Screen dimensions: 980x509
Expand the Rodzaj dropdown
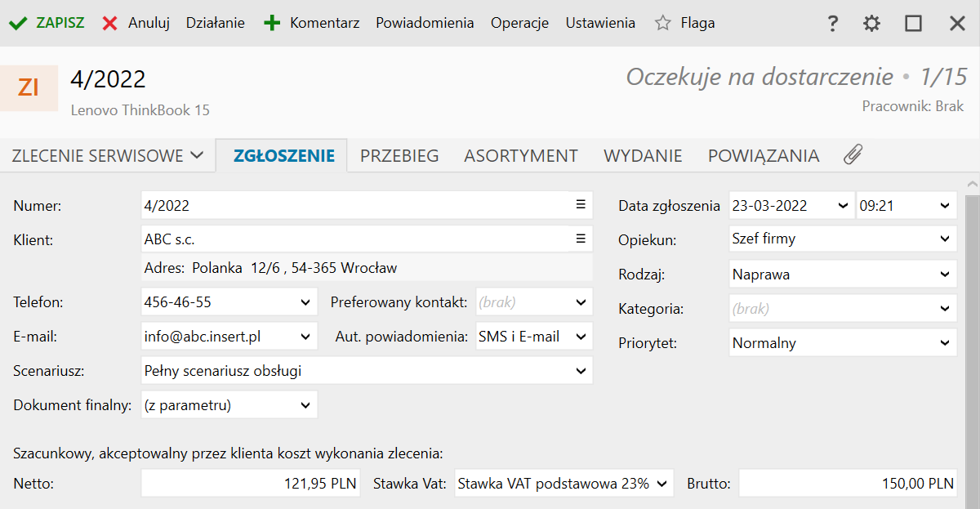945,275
